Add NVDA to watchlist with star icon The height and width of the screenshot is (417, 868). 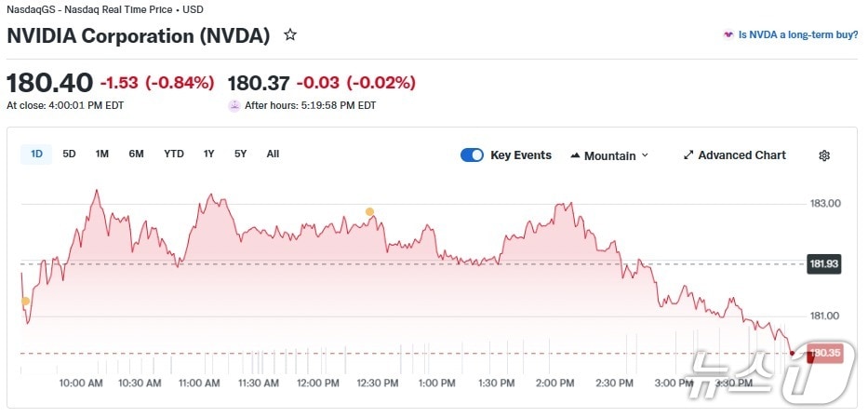tap(290, 35)
